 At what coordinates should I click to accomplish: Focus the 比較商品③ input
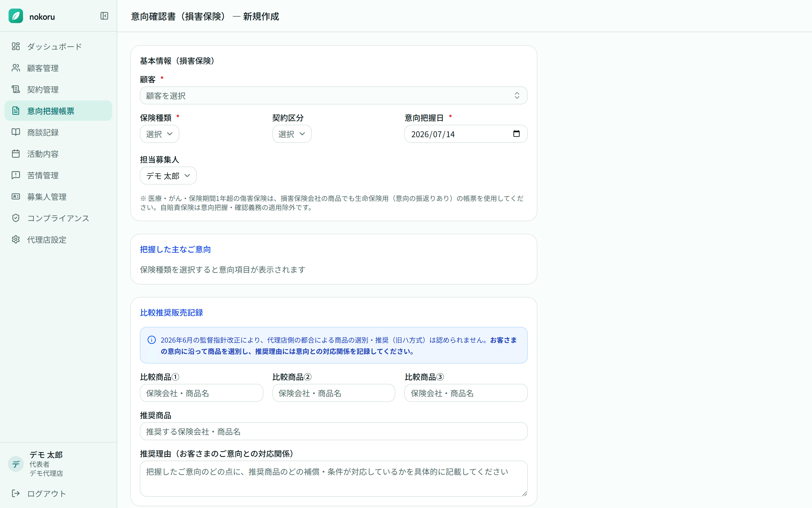(x=466, y=393)
